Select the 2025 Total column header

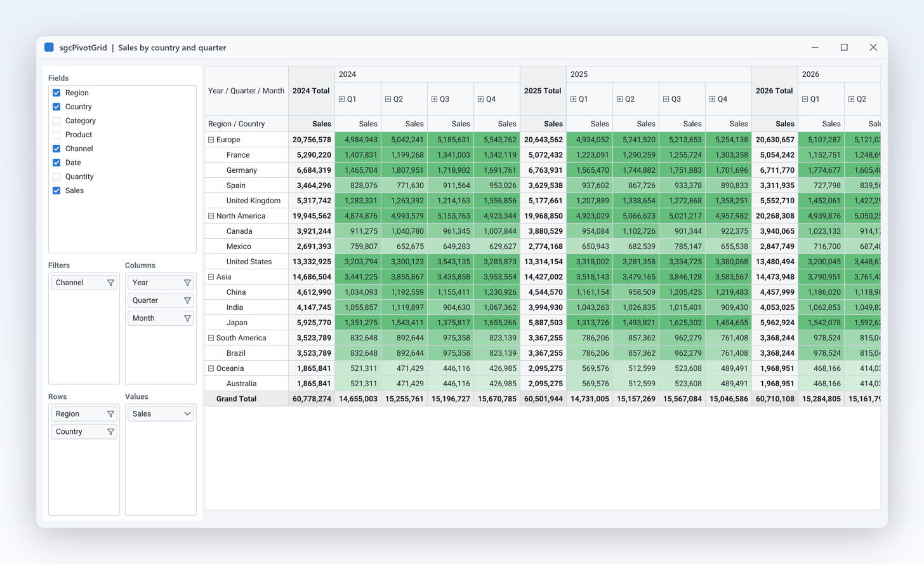pyautogui.click(x=543, y=91)
